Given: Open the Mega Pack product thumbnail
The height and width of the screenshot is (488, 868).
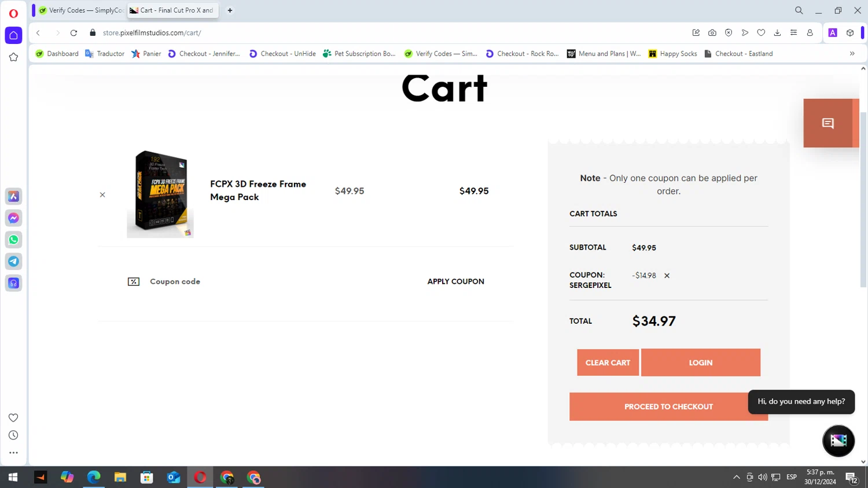Looking at the screenshot, I should (160, 194).
